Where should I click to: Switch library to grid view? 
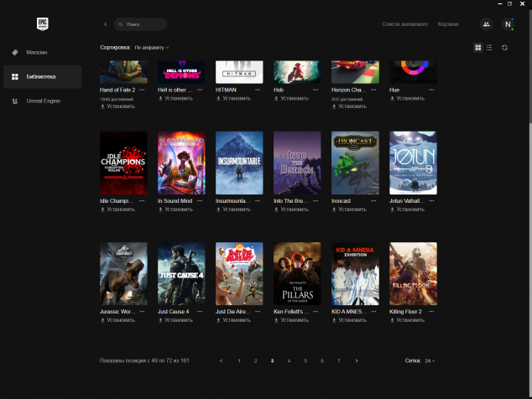click(478, 48)
